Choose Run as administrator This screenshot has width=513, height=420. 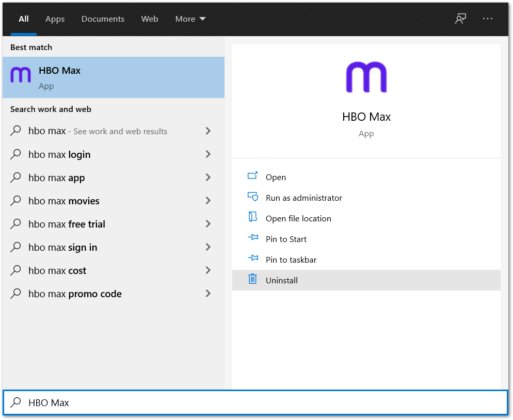pyautogui.click(x=366, y=198)
